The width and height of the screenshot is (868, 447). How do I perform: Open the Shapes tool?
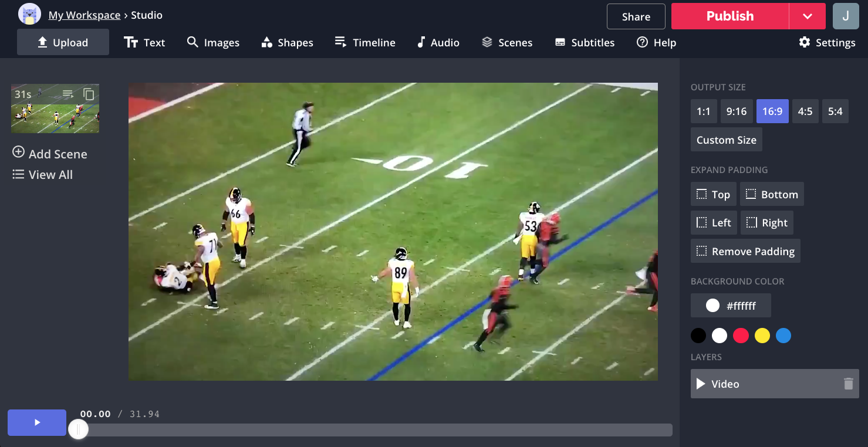point(287,42)
